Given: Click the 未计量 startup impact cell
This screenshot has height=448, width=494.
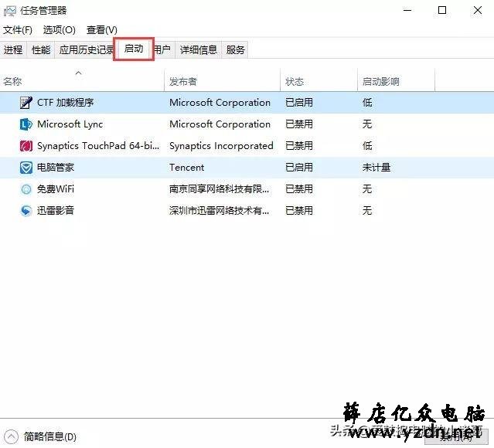Looking at the screenshot, I should pyautogui.click(x=376, y=168).
